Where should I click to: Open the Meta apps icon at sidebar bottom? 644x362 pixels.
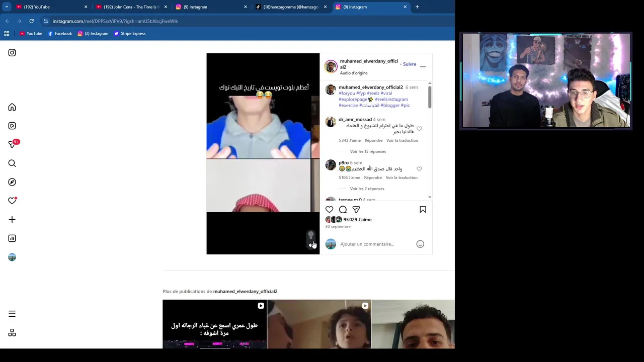(12, 333)
